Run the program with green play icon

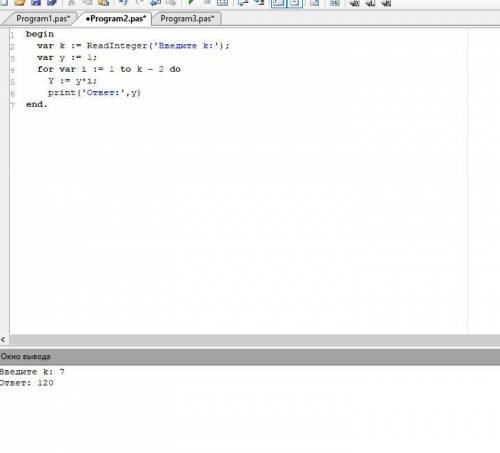point(191,3)
